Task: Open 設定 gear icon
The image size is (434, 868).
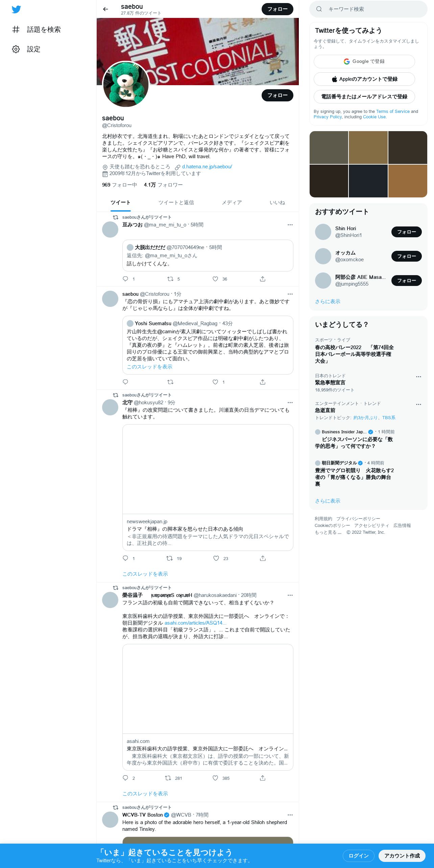Action: (16, 49)
